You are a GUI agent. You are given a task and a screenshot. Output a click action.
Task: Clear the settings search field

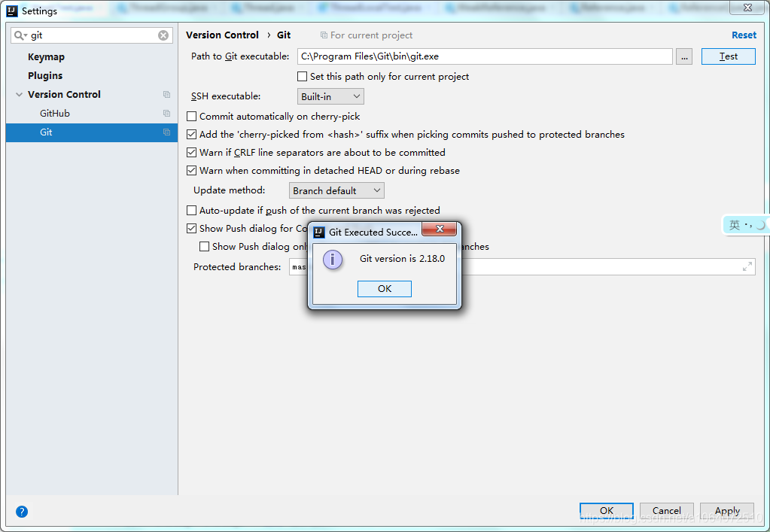[163, 35]
